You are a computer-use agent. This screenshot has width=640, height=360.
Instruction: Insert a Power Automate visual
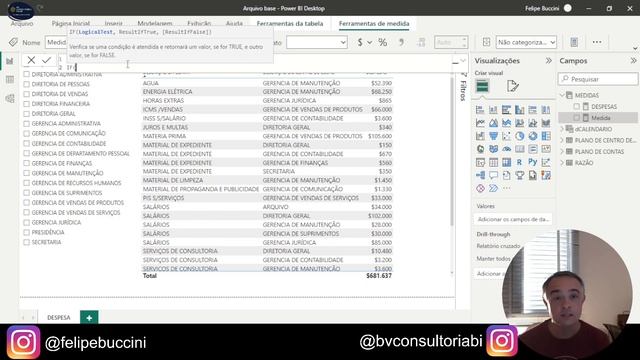[x=493, y=188]
